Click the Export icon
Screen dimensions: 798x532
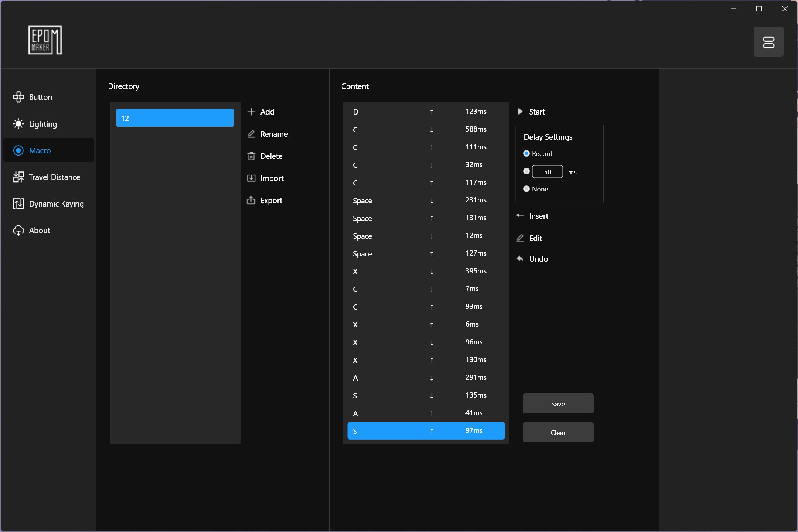[251, 200]
